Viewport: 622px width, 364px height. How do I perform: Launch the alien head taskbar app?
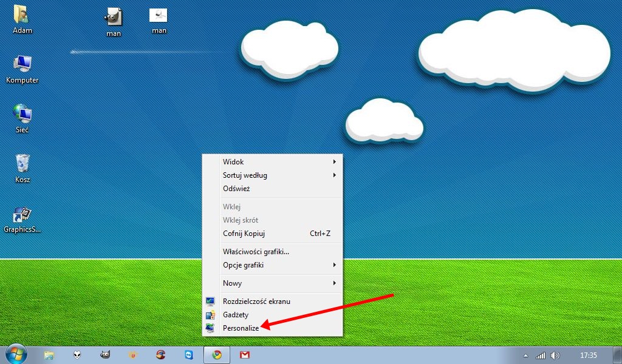click(x=77, y=355)
